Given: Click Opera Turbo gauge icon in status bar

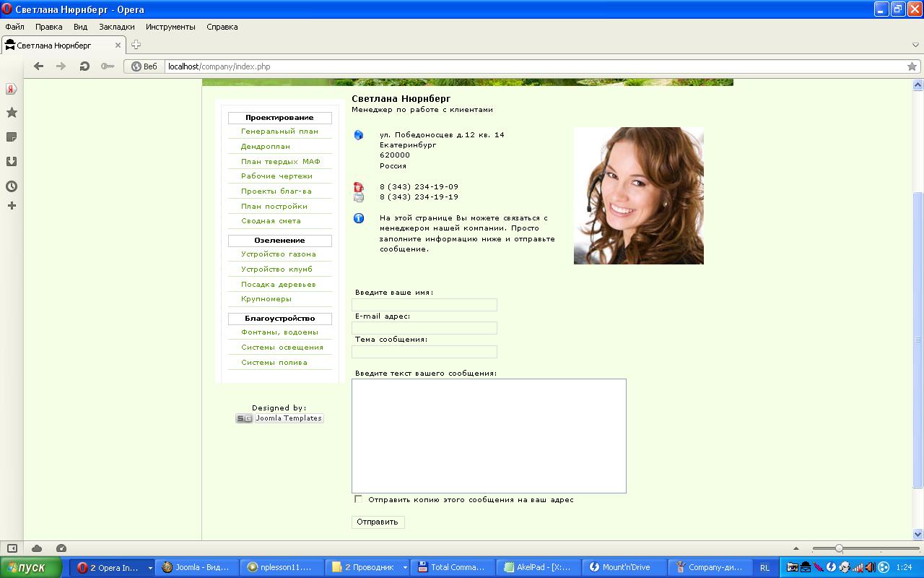Looking at the screenshot, I should coord(61,548).
